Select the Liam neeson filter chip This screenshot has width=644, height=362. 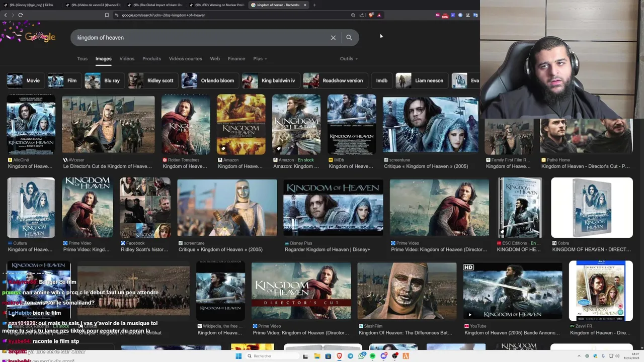pos(421,80)
